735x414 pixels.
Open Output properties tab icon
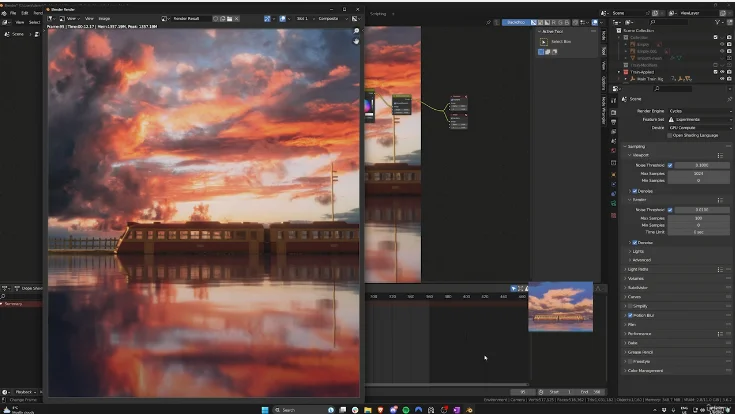[x=614, y=122]
